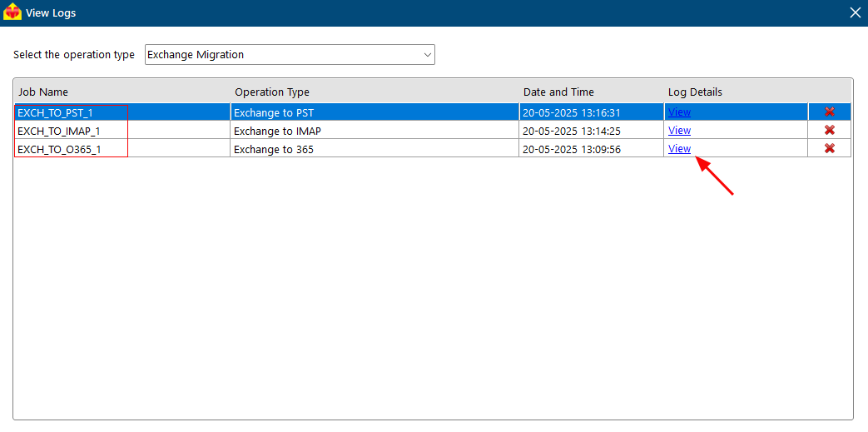
Task: Sort by Date and Time column header
Action: tap(591, 92)
